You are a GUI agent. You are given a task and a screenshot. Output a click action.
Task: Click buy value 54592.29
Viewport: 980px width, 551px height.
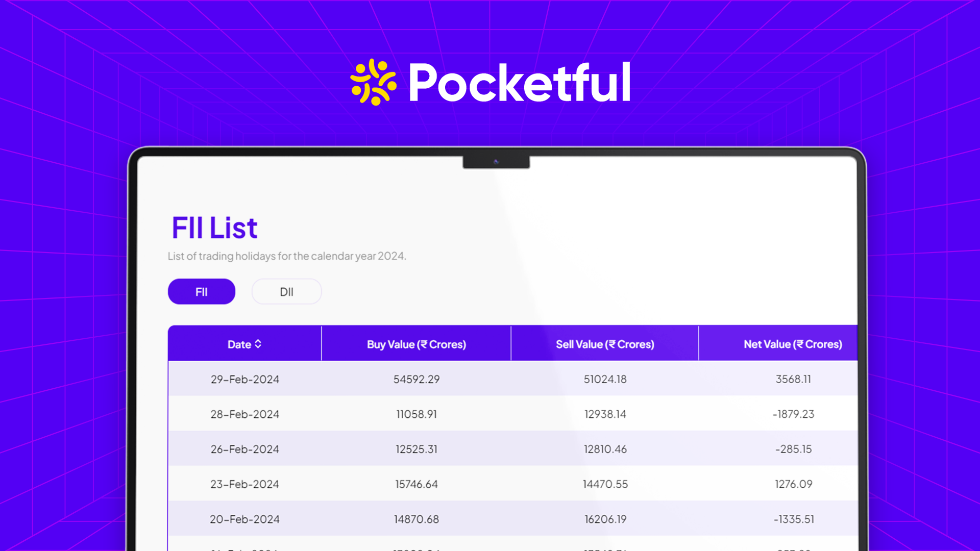pos(416,380)
